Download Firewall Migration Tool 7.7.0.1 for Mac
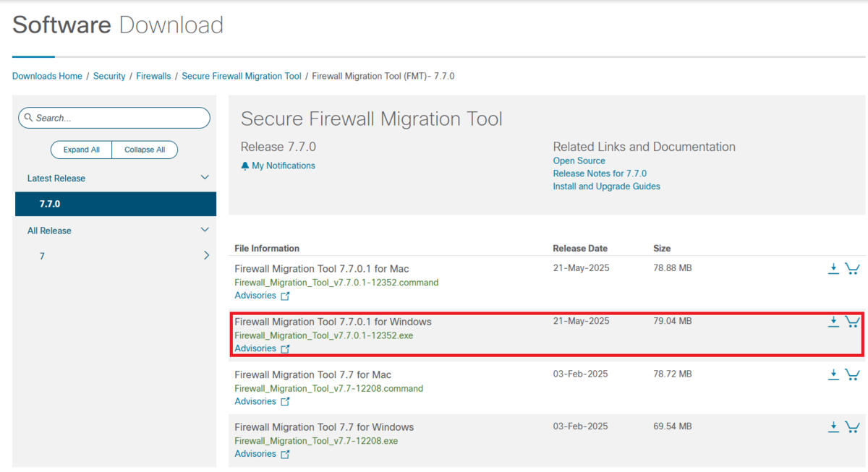This screenshot has height=472, width=868. coord(833,269)
